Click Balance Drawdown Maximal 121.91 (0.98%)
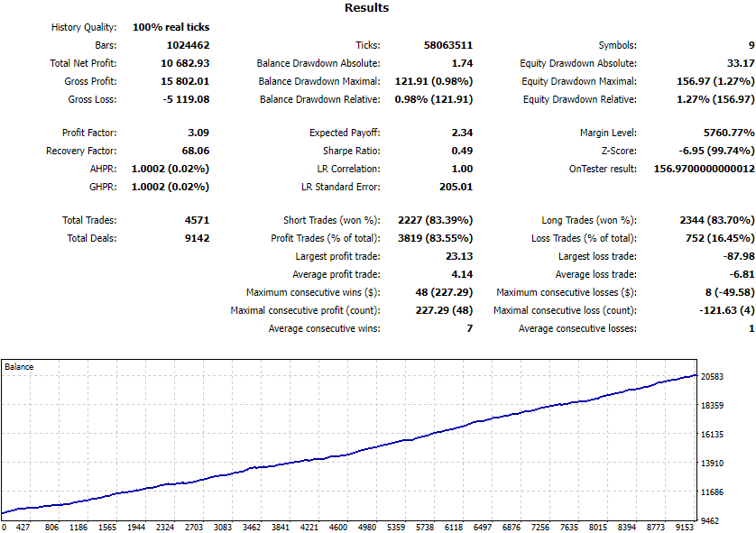This screenshot has height=533, width=756. point(434,81)
